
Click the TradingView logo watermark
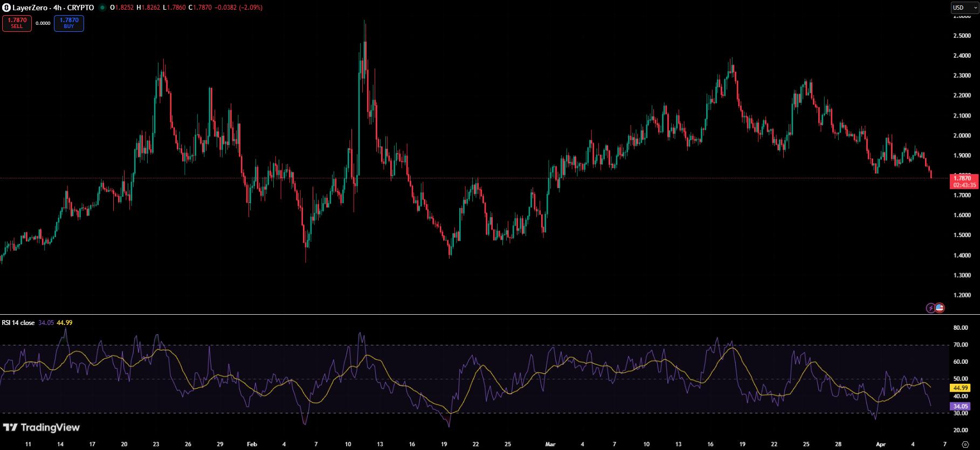click(42, 427)
